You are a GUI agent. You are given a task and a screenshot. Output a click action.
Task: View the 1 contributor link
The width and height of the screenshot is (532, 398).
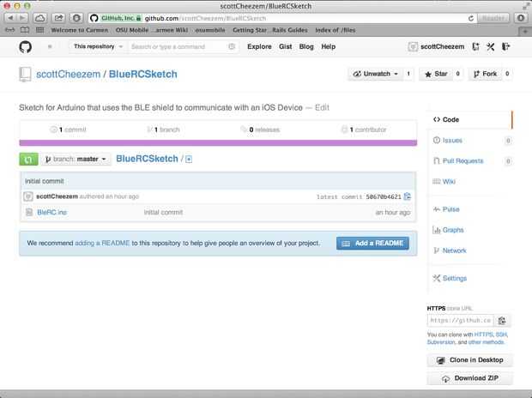coord(364,130)
